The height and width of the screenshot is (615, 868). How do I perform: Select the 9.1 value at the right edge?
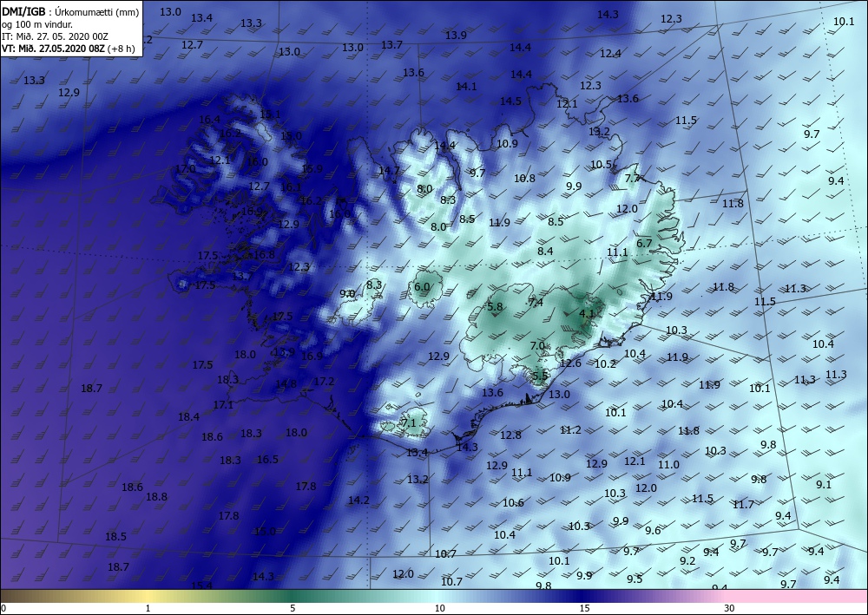click(824, 485)
